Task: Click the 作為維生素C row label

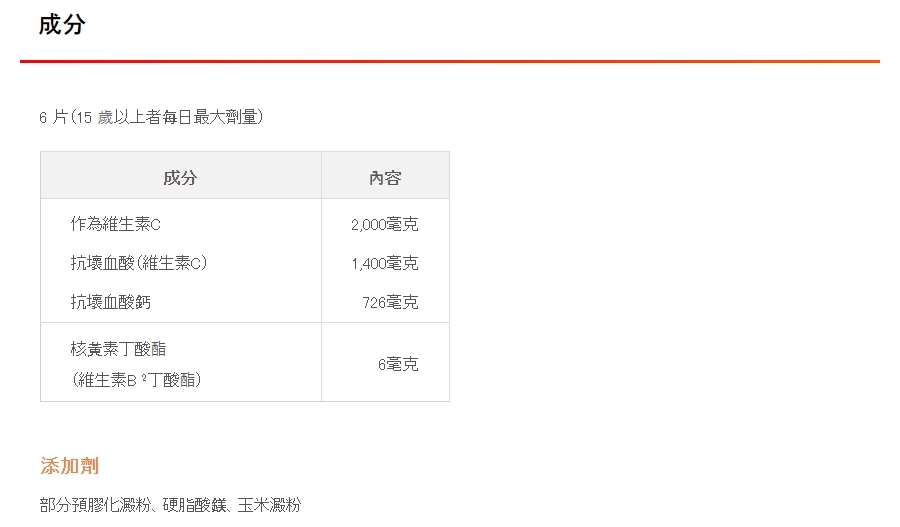Action: [x=116, y=224]
